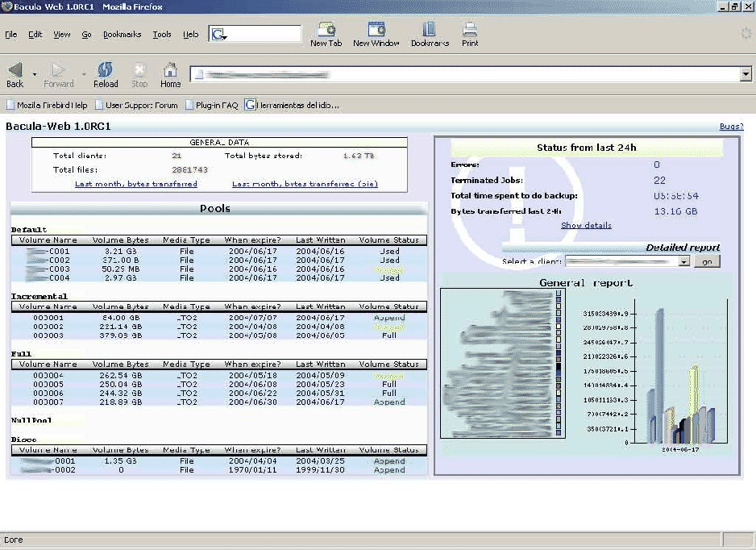Click the 50.29 MB volume bytes value

121,269
